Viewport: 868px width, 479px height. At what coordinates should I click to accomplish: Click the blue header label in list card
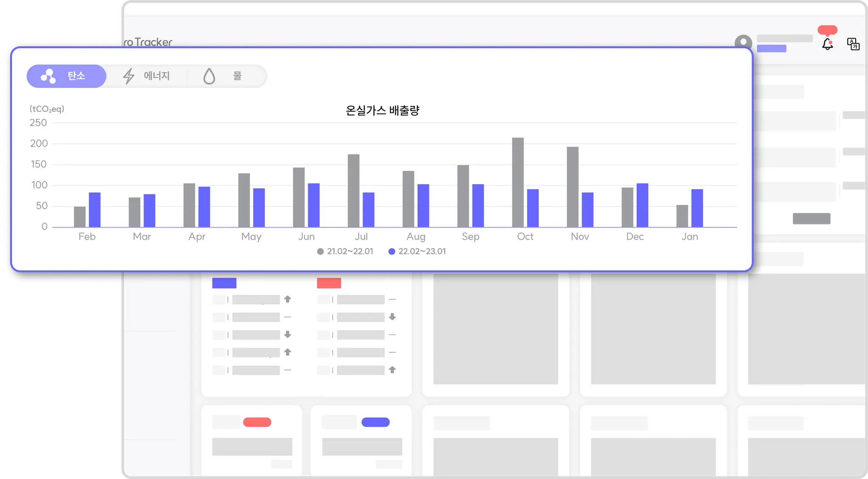[224, 283]
